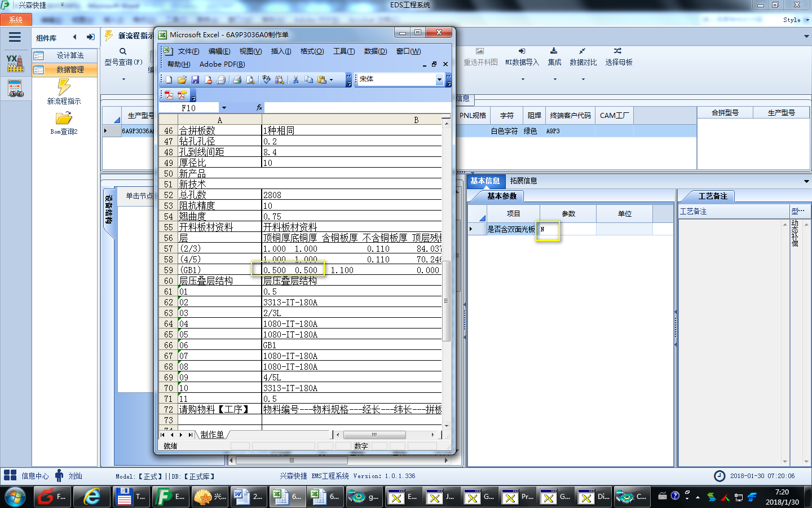Click the fx insert function button
The image size is (812, 508).
pos(259,107)
